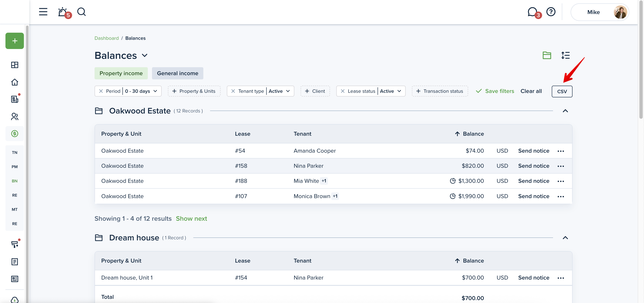644x303 pixels.
Task: Open the home properties sidebar icon
Action: point(15,82)
